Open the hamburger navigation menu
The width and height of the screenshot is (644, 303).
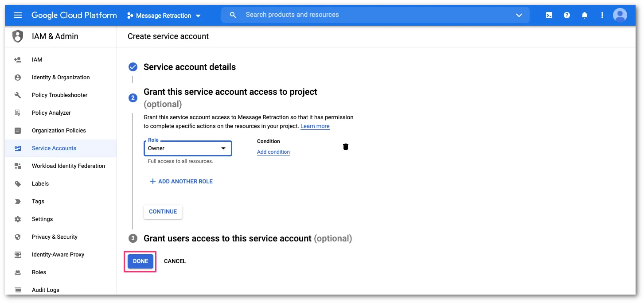[18, 15]
